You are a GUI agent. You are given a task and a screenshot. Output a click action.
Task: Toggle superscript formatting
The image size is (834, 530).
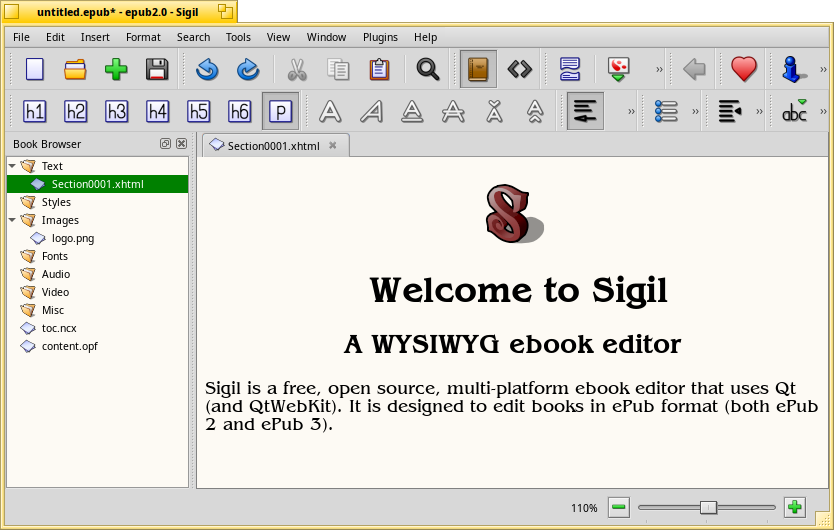click(x=535, y=112)
